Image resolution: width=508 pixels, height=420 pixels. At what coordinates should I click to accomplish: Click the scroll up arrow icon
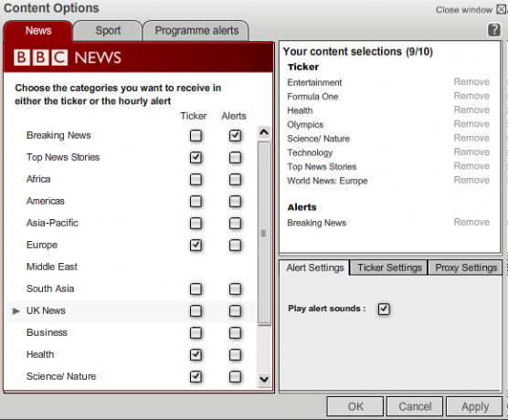coord(264,132)
